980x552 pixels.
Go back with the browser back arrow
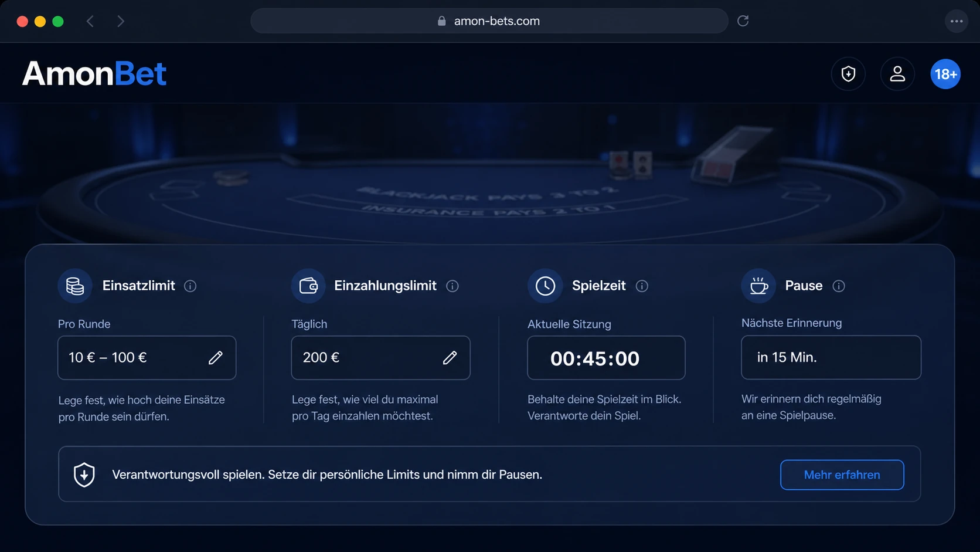tap(90, 21)
